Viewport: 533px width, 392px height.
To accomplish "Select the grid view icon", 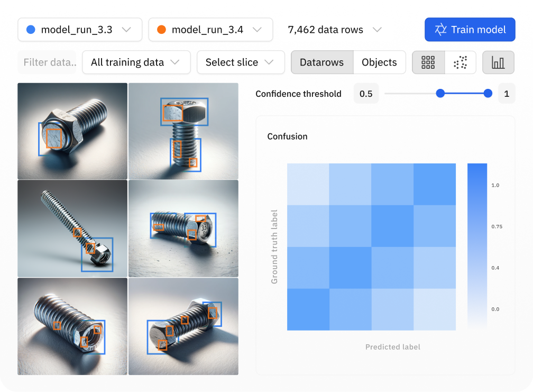I will click(x=428, y=62).
